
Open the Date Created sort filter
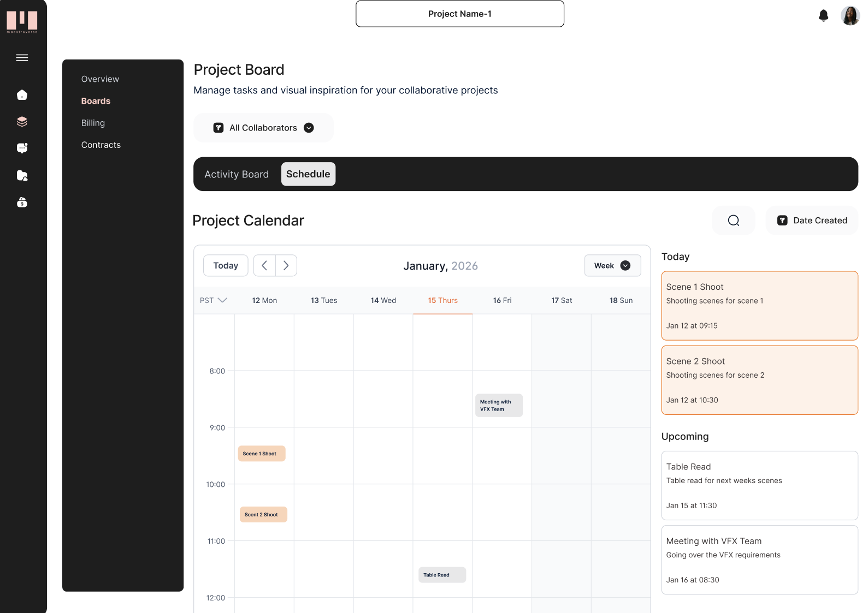pos(812,221)
